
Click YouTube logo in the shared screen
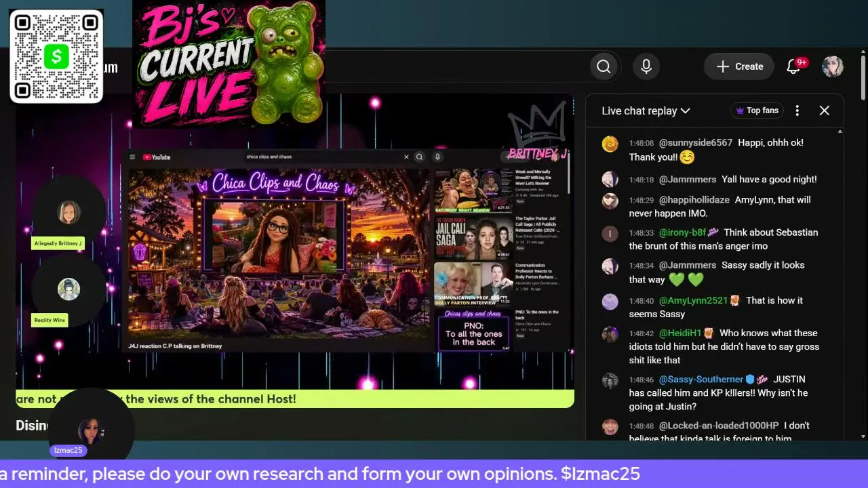tap(157, 157)
